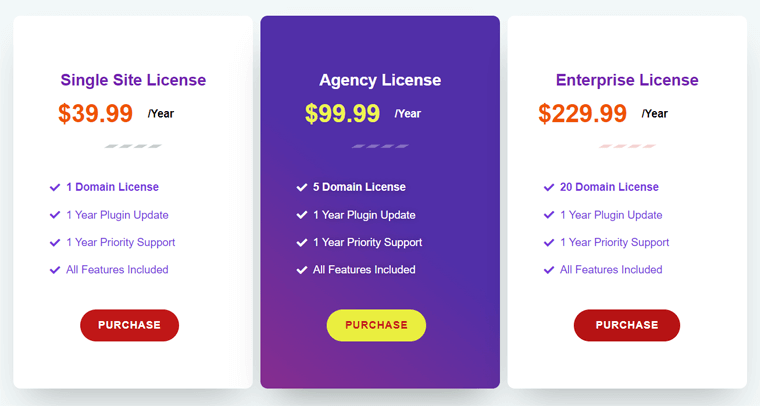Viewport: 760px width, 406px height.
Task: Click the striped divider in Agency card
Action: [380, 146]
